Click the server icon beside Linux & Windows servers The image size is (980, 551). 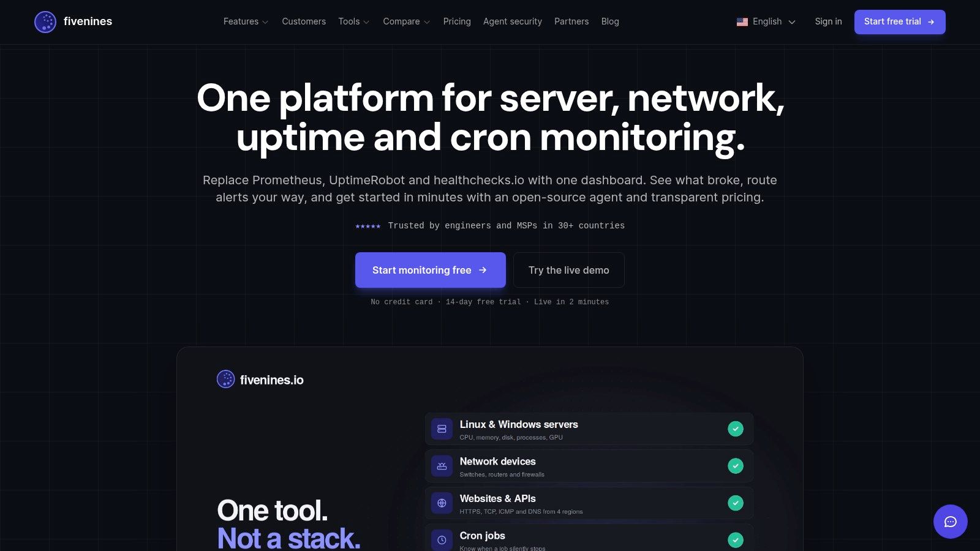(x=442, y=429)
